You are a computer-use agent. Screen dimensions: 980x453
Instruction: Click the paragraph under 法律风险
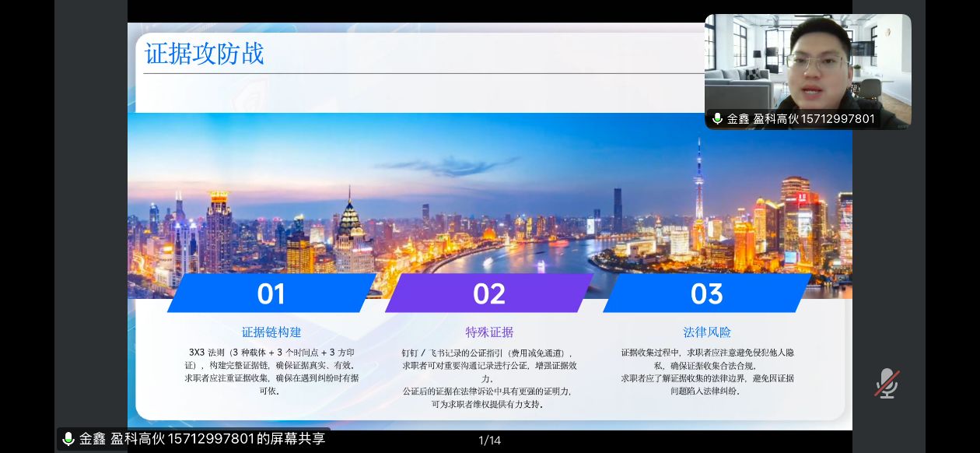pos(707,371)
